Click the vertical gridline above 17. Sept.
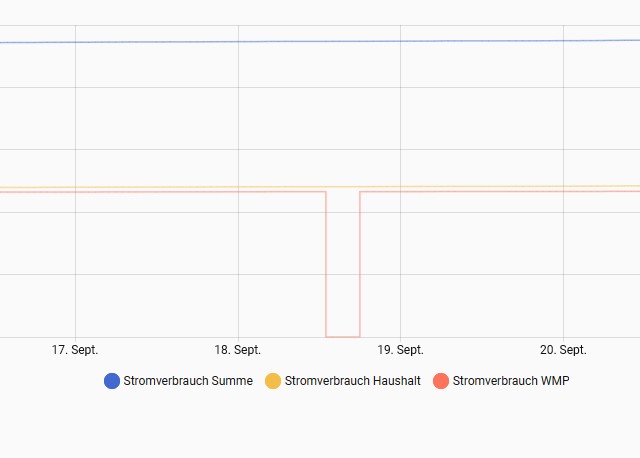This screenshot has height=458, width=640. point(75,120)
